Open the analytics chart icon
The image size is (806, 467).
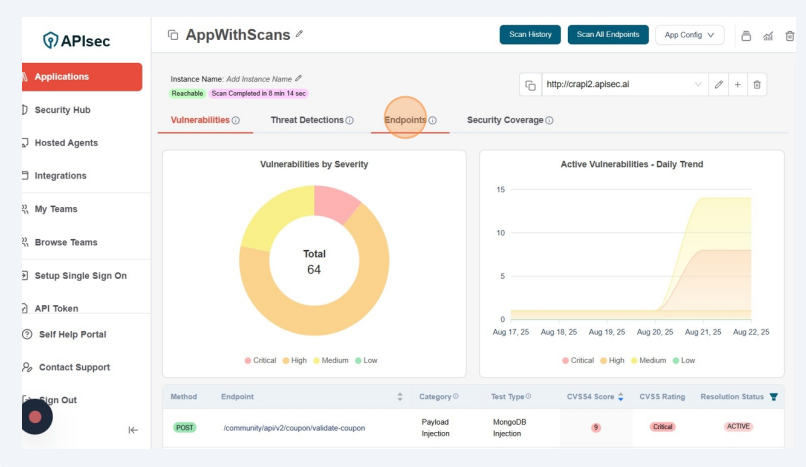(768, 36)
